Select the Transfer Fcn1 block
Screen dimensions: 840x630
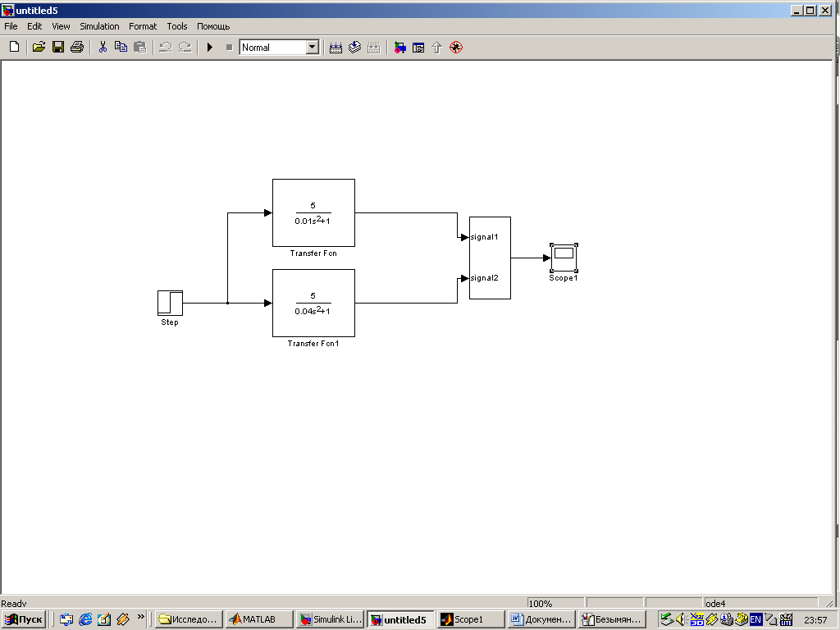313,303
